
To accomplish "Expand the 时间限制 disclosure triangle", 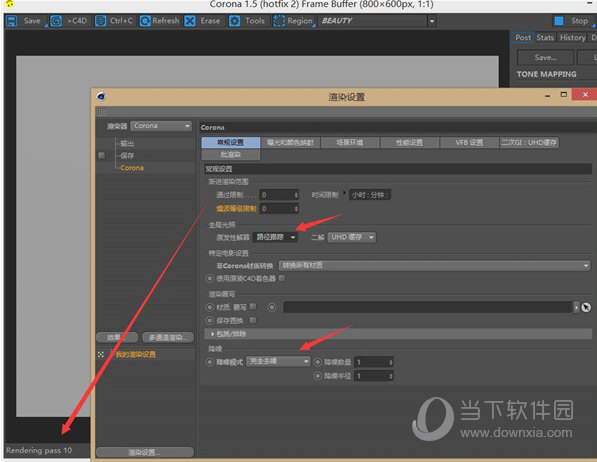I will tap(345, 192).
